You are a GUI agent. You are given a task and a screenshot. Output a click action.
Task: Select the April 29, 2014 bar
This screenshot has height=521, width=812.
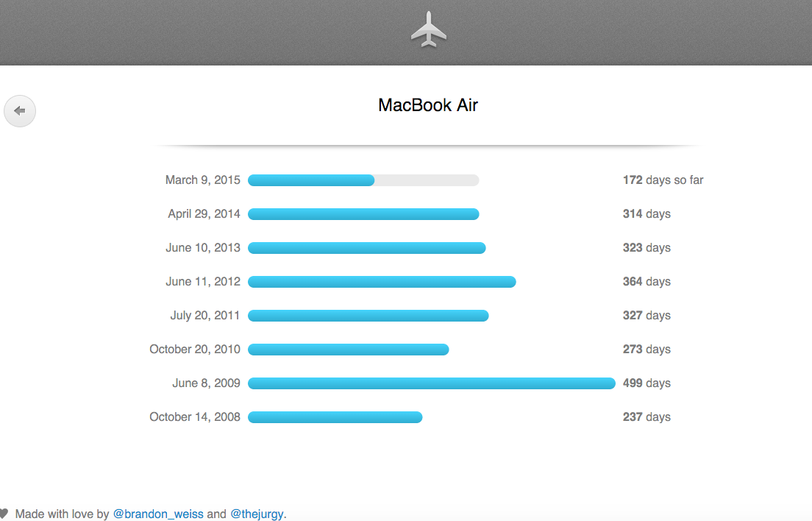click(x=363, y=214)
